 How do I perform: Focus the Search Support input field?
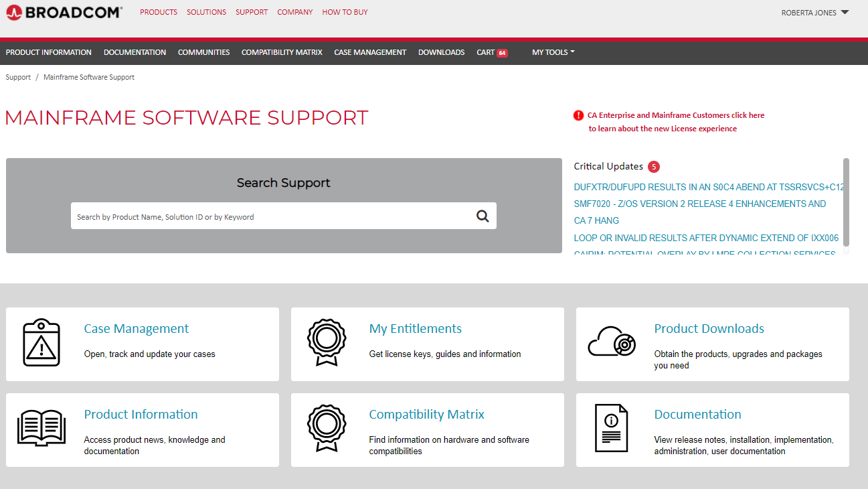click(x=271, y=216)
